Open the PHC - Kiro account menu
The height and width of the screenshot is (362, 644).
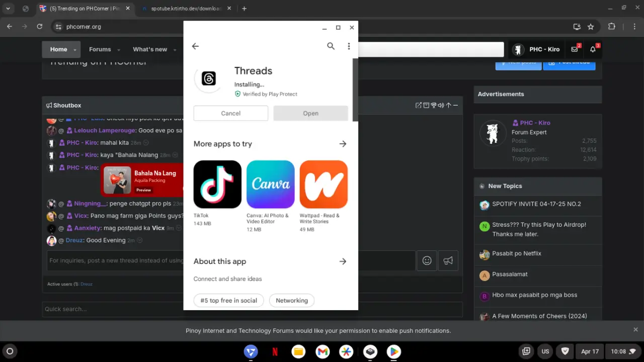(x=536, y=49)
